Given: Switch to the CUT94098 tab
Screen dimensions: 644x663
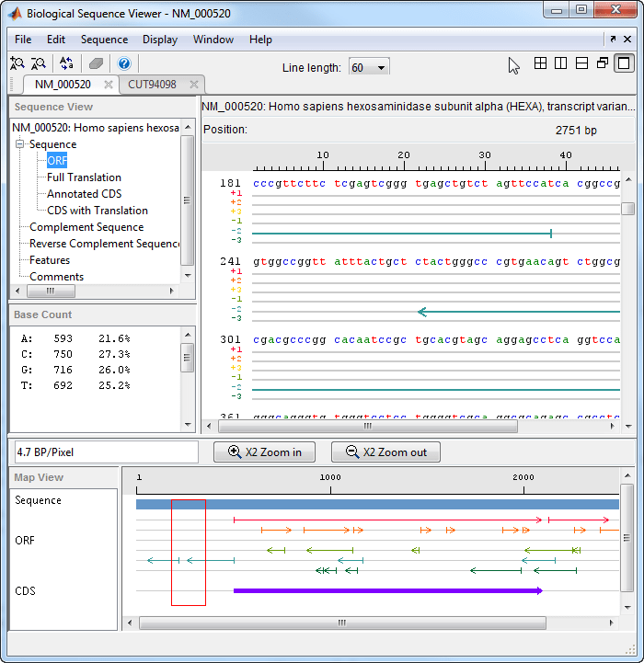Looking at the screenshot, I should click(152, 85).
